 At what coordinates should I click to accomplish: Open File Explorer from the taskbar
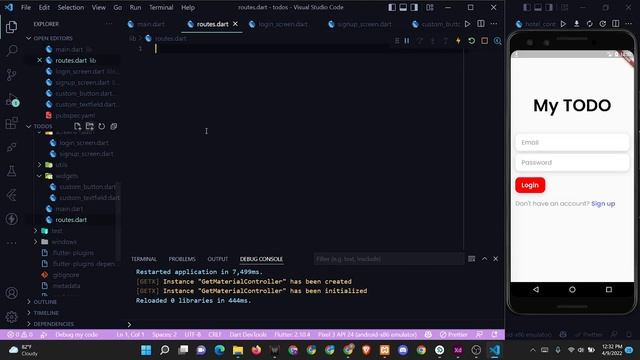point(238,350)
